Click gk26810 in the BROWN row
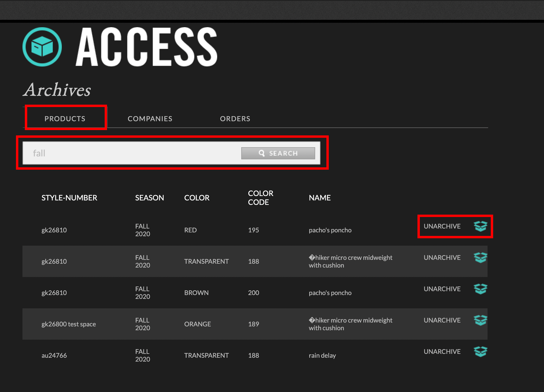 click(54, 293)
